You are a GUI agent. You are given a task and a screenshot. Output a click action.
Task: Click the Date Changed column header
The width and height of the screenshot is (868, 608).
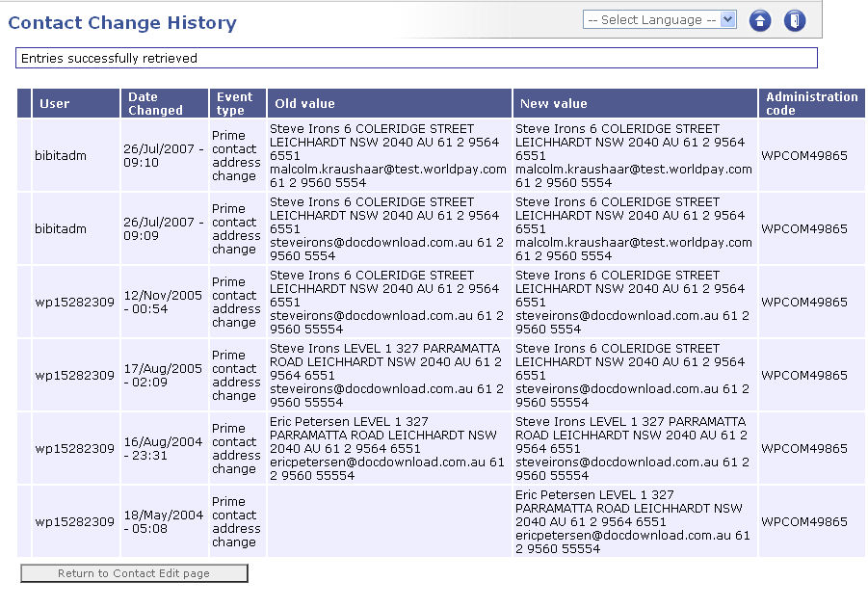pyautogui.click(x=165, y=103)
